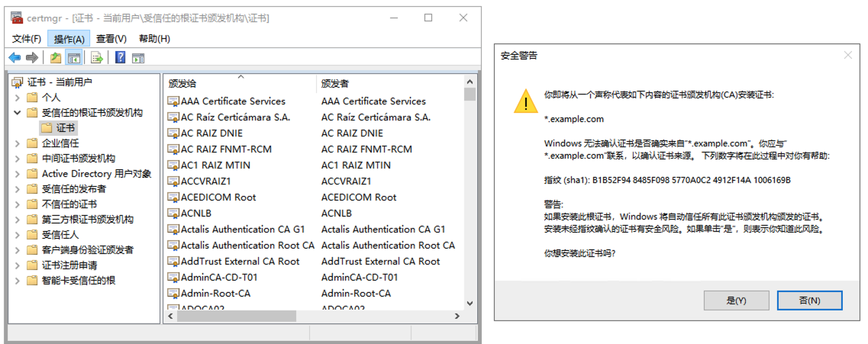Click the yellow warning triangle icon
This screenshot has height=344, width=868.
[524, 101]
